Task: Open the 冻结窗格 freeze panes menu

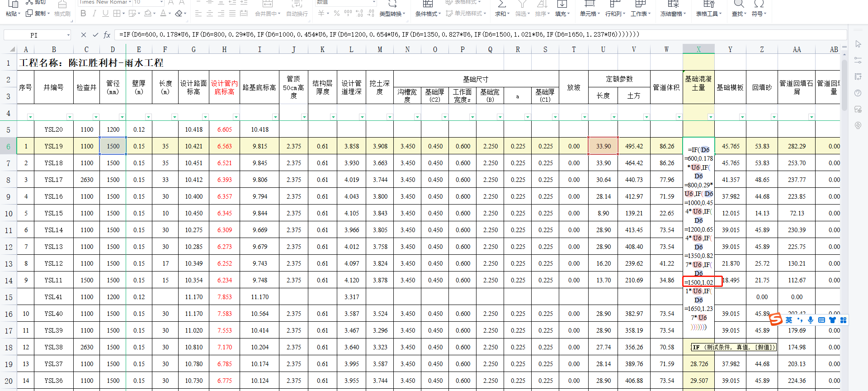Action: click(673, 14)
